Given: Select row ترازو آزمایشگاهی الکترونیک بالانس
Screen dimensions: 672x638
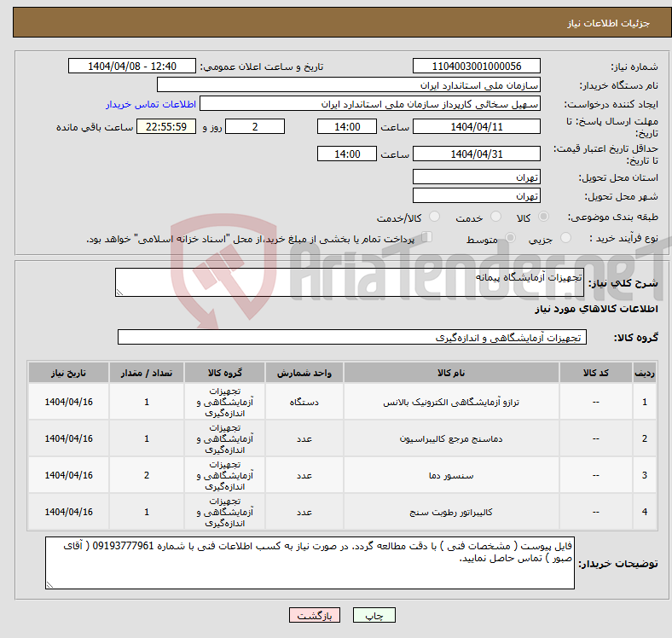Looking at the screenshot, I should click(343, 402).
